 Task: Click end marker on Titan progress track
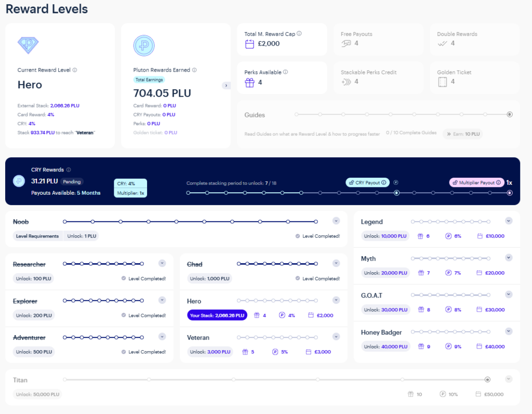point(487,379)
